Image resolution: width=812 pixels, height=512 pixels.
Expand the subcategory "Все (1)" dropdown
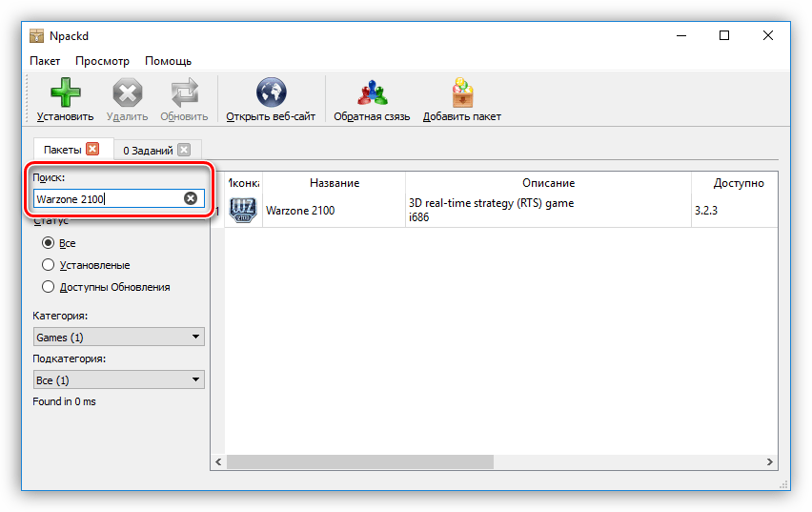coord(118,379)
